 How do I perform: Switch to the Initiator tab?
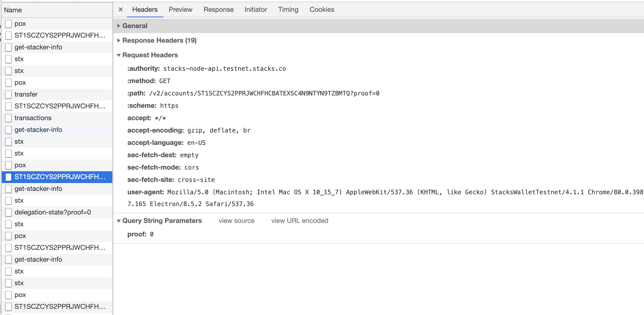pos(255,9)
